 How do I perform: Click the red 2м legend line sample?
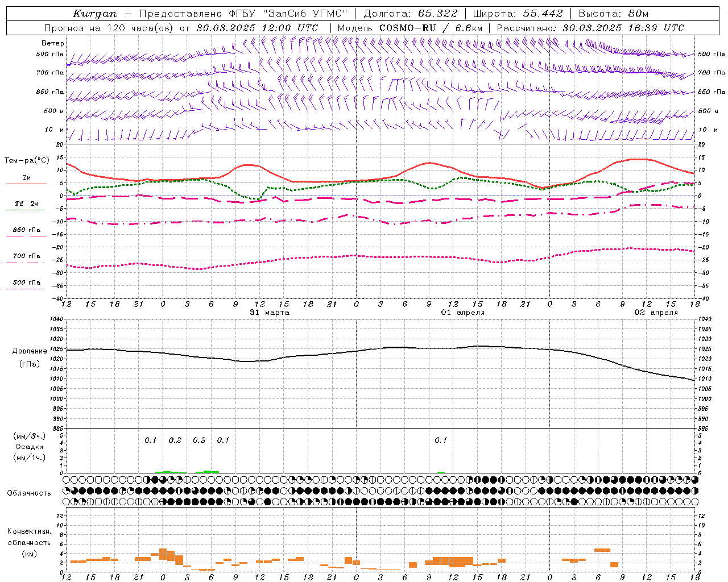tap(26, 184)
